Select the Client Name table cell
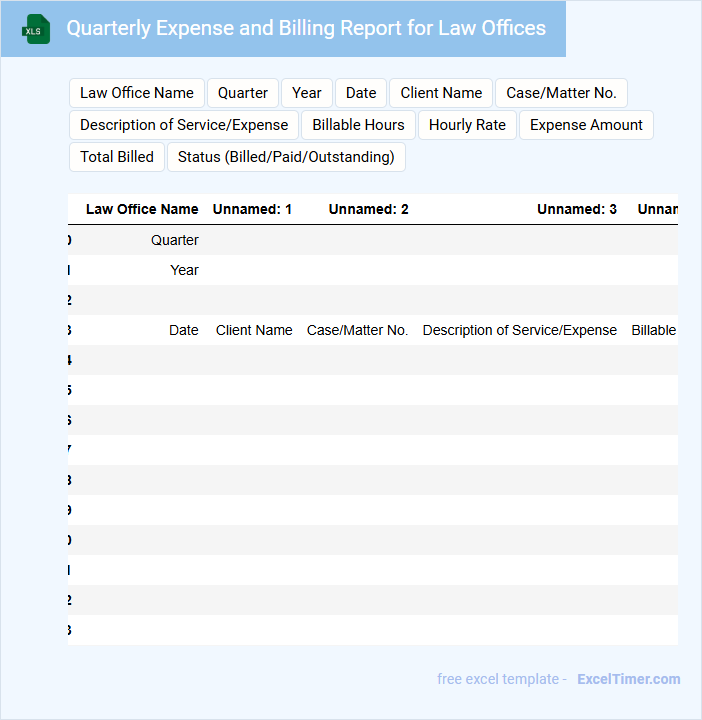Screen dimensions: 702x720 point(254,330)
